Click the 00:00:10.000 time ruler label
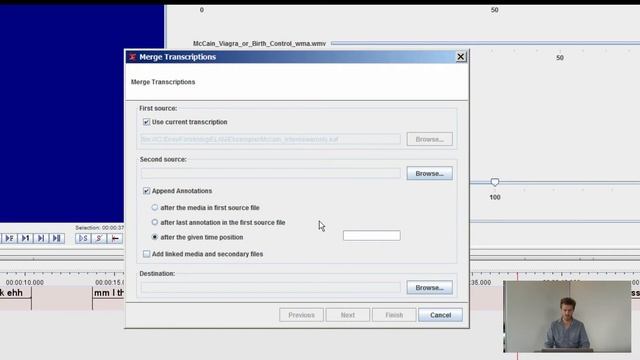The width and height of the screenshot is (640, 360). tap(24, 282)
